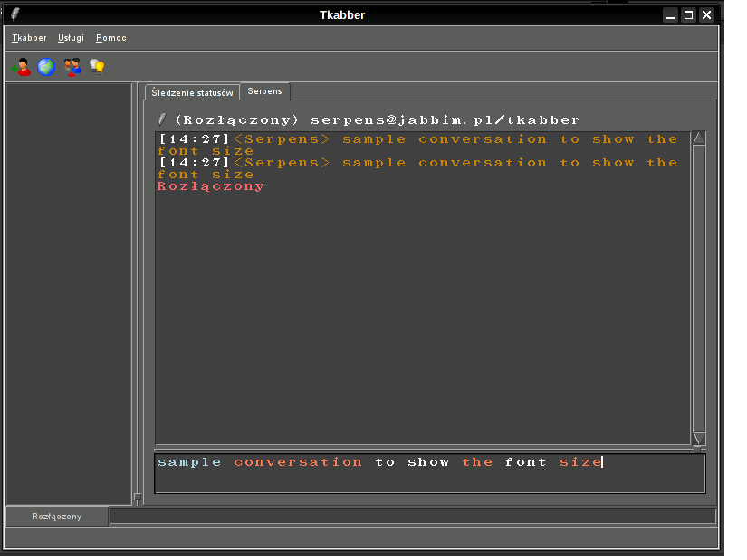This screenshot has height=560, width=747.
Task: Open service discovery globe icon
Action: click(x=46, y=66)
